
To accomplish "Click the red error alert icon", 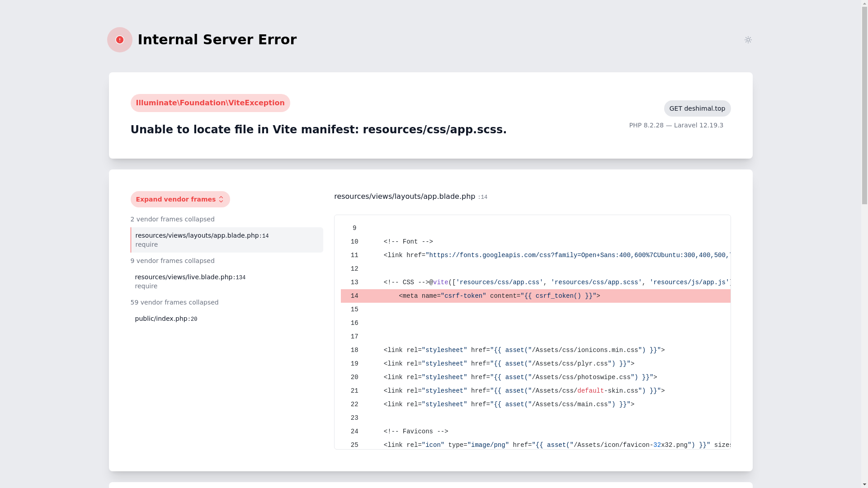I will [120, 40].
